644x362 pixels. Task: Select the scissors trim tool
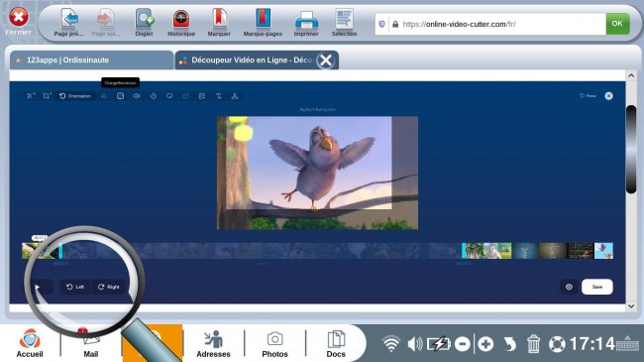(x=31, y=96)
